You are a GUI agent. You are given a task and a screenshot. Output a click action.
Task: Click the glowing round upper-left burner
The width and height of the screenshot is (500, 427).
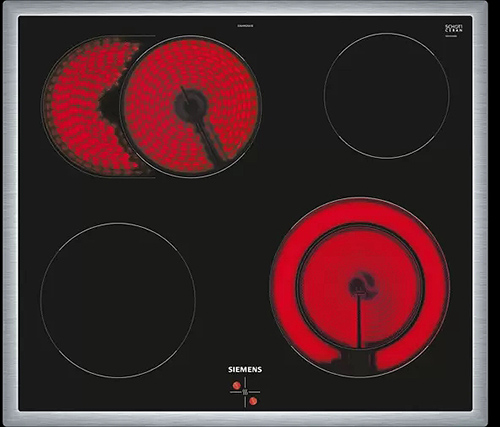tap(190, 106)
